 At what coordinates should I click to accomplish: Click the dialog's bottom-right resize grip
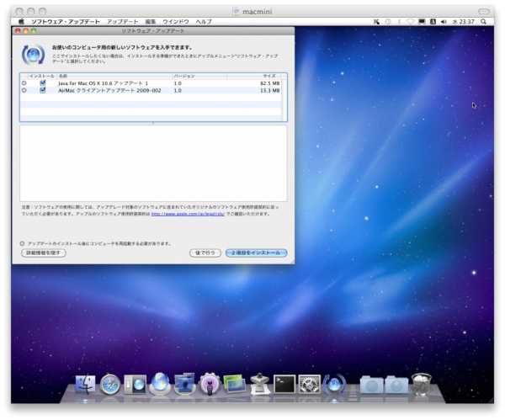coord(292,262)
